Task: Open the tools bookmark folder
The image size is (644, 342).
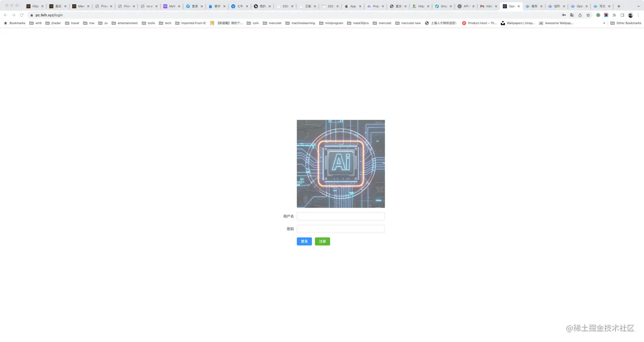Action: [148, 23]
